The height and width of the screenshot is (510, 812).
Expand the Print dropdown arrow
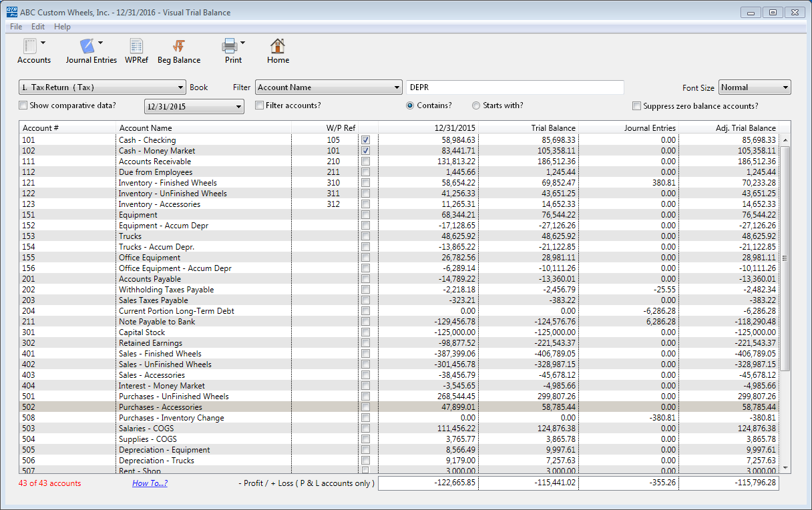coord(242,43)
